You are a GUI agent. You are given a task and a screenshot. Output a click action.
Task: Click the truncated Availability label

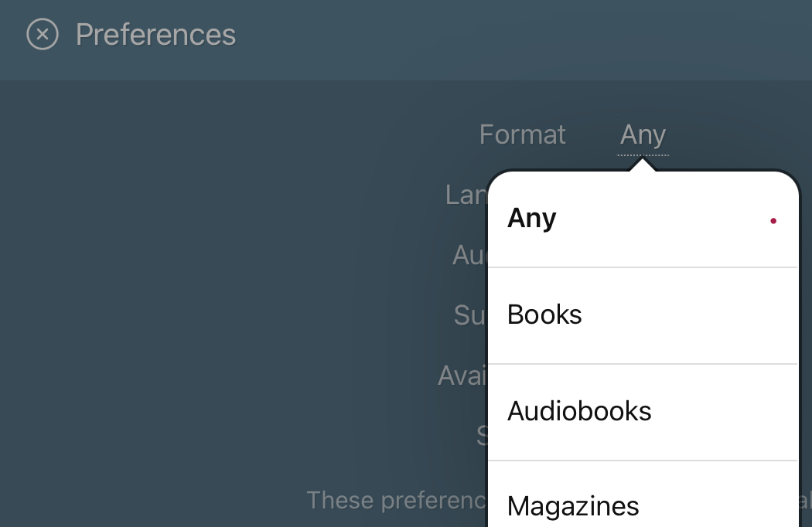pos(462,376)
